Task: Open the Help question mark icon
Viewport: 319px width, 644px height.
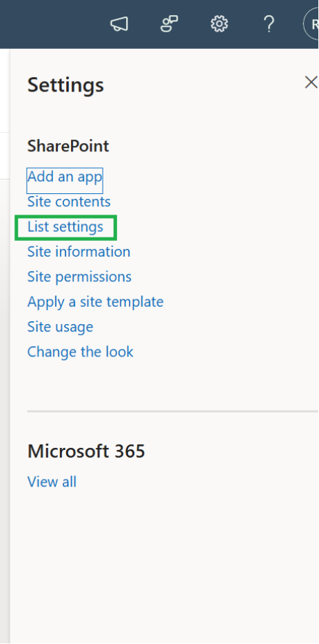Action: pos(269,25)
